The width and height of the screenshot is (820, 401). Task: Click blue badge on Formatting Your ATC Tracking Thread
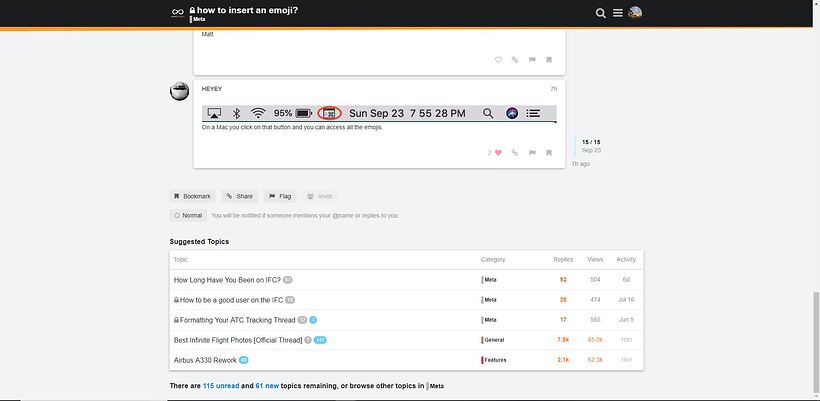click(x=313, y=320)
